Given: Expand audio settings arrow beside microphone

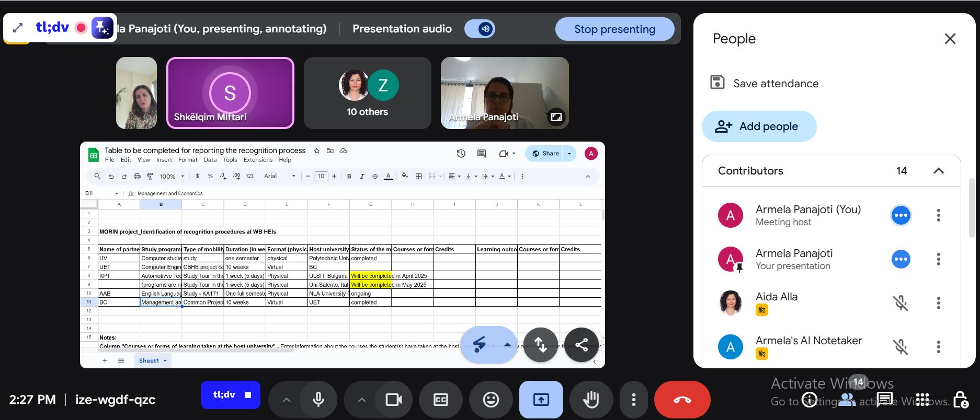Looking at the screenshot, I should click(x=286, y=400).
